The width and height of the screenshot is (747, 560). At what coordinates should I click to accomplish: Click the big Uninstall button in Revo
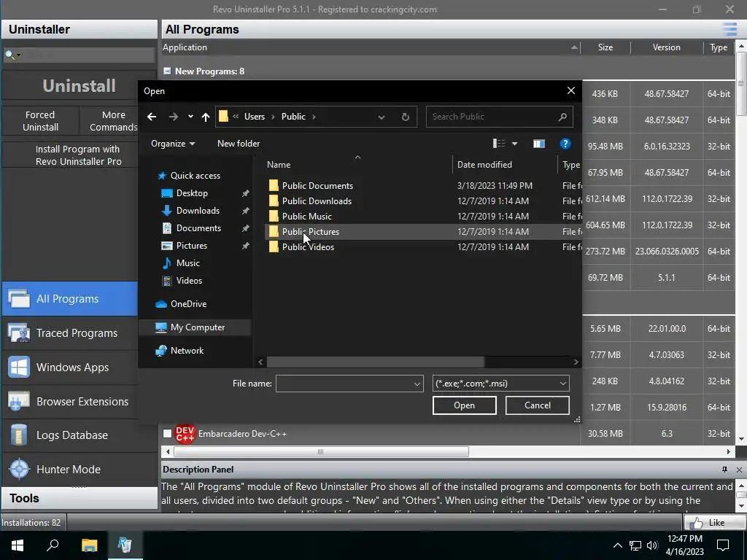[79, 86]
